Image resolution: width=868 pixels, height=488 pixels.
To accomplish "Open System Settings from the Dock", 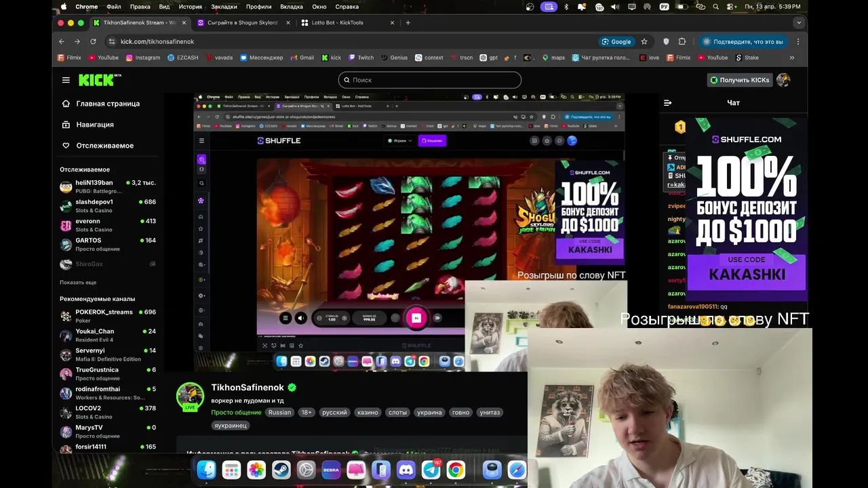I will coord(307,470).
